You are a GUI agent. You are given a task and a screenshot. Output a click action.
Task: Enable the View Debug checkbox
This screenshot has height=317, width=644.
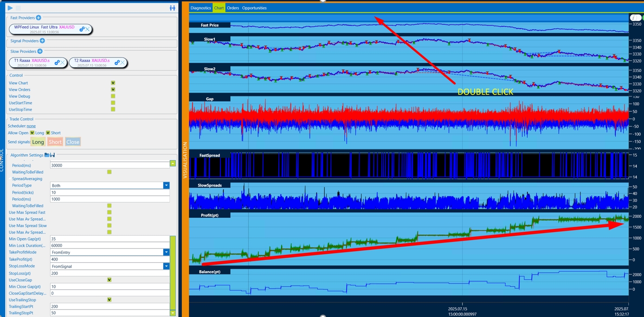(113, 96)
